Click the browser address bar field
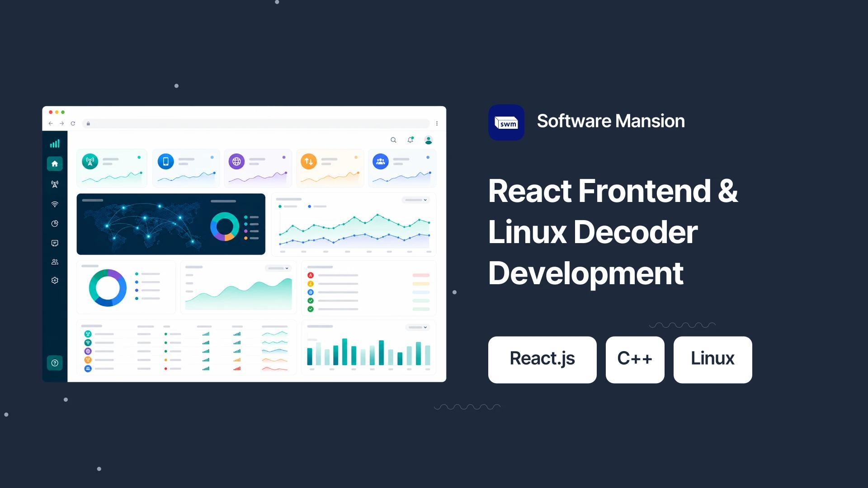Screen dimensions: 868x488 click(256, 123)
